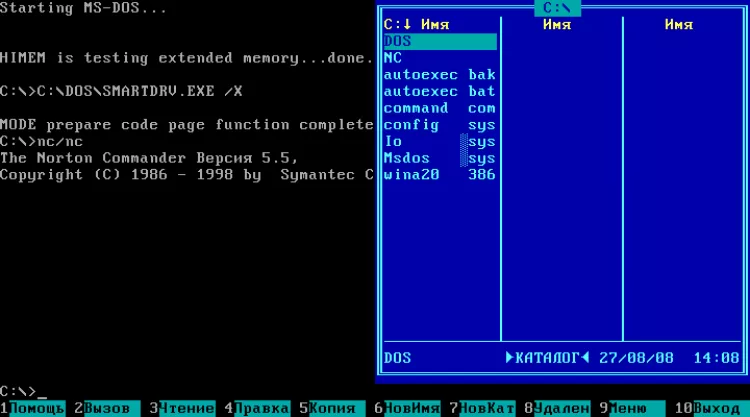Viewport: 750px width, 417px height.
Task: Select the Msdos sys file
Action: coord(439,158)
